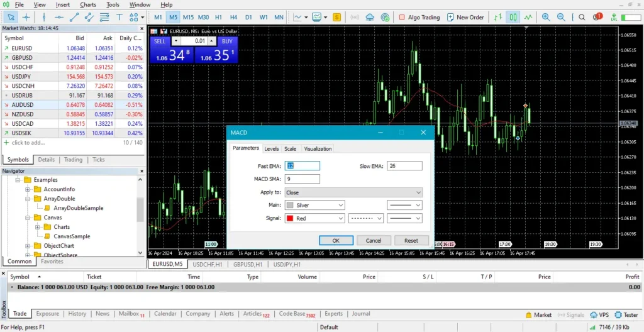Image resolution: width=644 pixels, height=332 pixels.
Task: Switch chart to M15 timeframe
Action: coord(188,17)
